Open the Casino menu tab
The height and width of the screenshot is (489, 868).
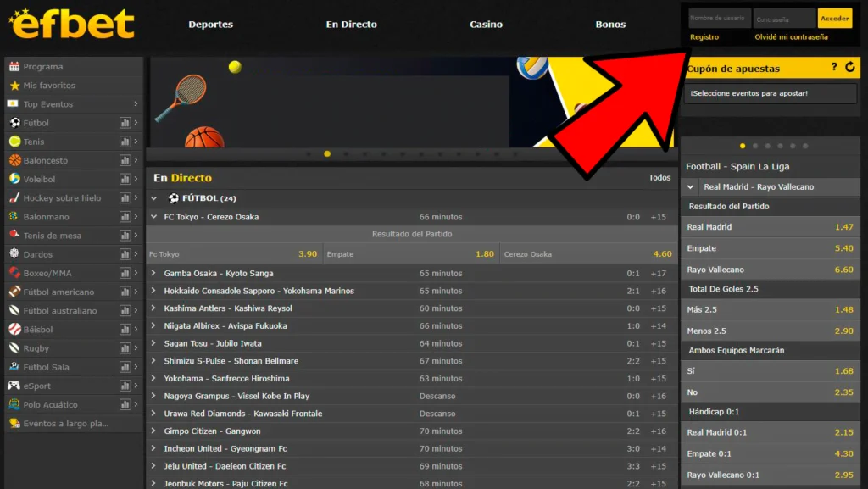coord(486,25)
